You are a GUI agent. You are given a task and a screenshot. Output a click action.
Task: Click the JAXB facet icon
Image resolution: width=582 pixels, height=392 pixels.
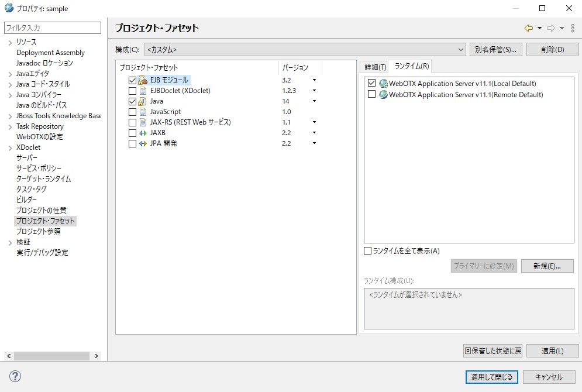tap(143, 133)
